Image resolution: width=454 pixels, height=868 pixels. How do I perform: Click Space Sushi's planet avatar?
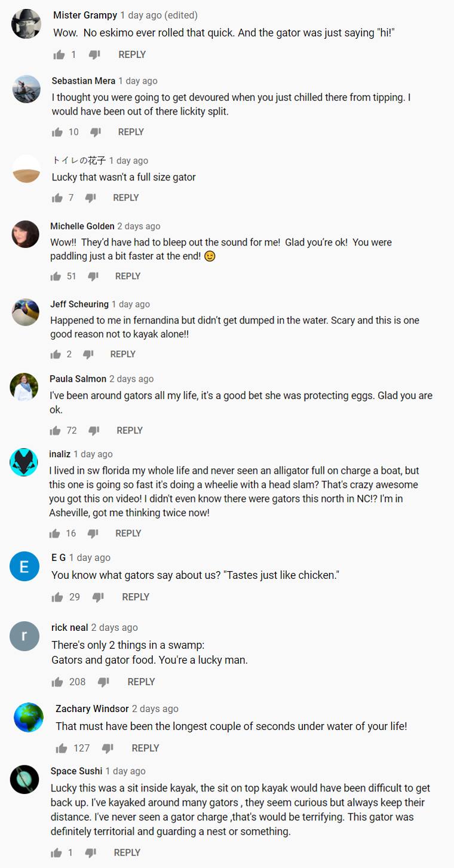(25, 780)
